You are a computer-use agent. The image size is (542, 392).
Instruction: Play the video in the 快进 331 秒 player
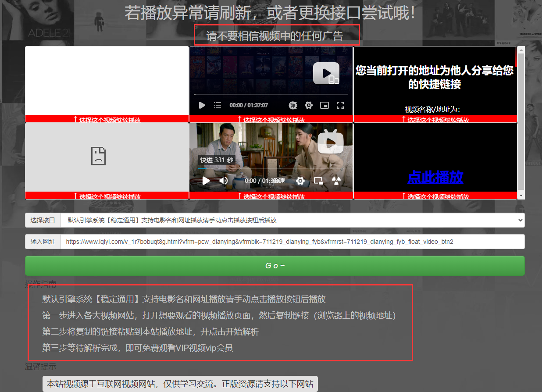tap(206, 181)
